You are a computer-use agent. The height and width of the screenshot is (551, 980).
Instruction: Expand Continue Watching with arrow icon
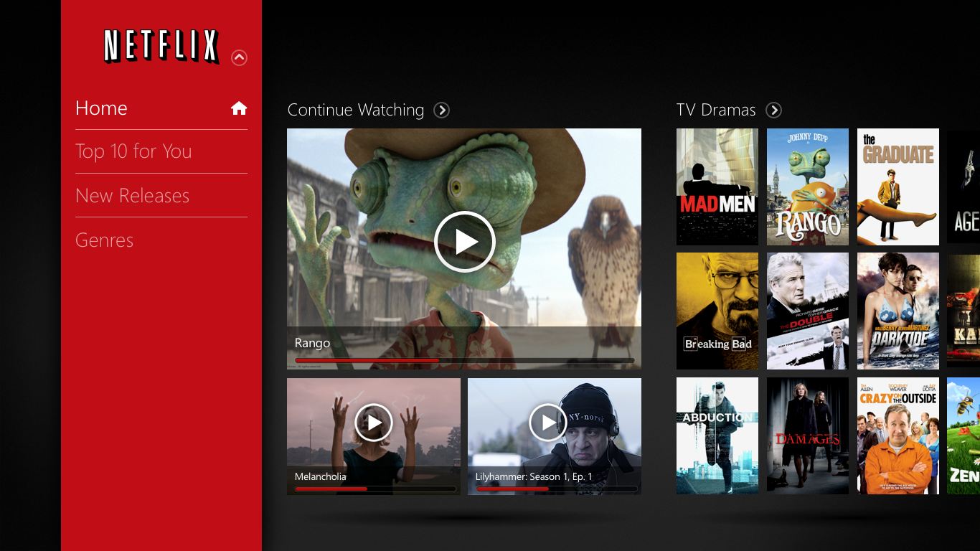[442, 110]
